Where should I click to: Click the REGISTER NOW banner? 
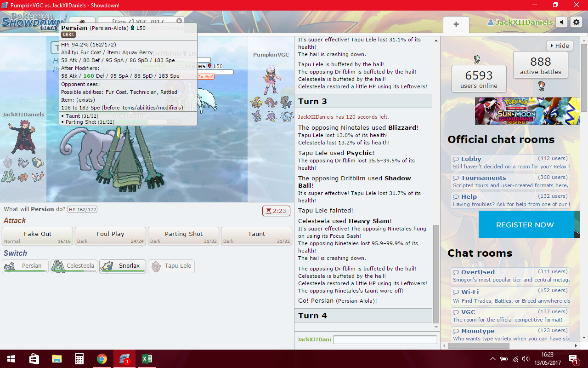(529, 224)
